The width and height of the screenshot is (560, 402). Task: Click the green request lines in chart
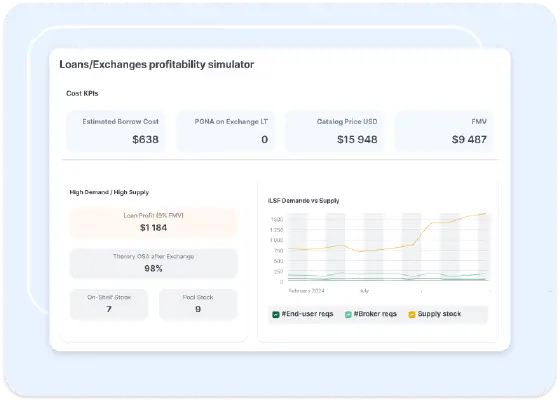(x=388, y=276)
